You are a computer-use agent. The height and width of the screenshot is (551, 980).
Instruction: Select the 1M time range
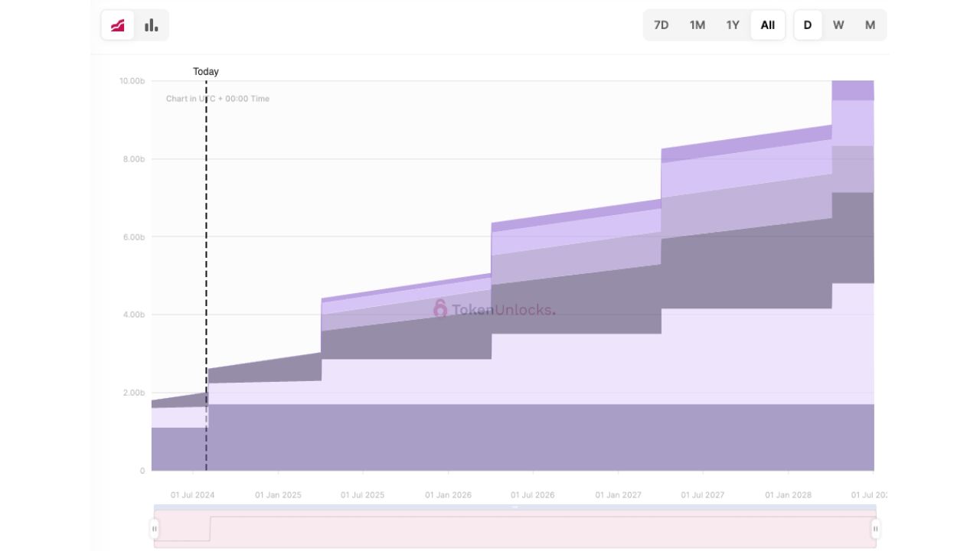click(697, 25)
